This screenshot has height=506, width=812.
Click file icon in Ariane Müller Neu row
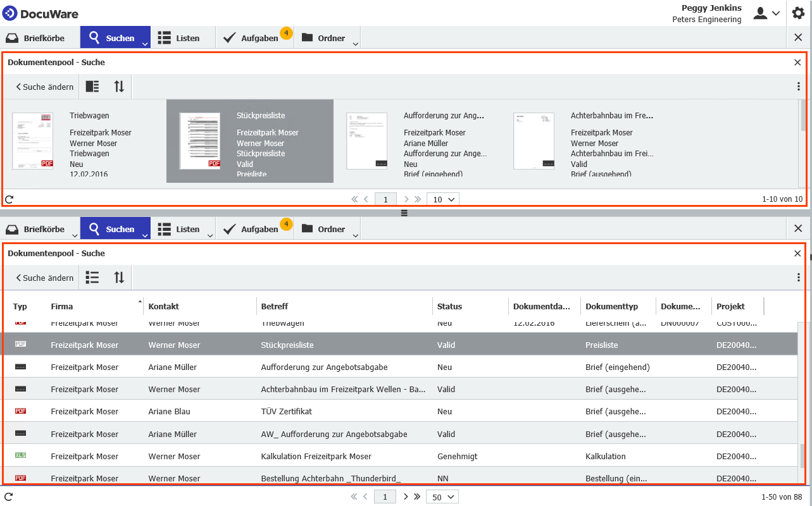(x=20, y=367)
